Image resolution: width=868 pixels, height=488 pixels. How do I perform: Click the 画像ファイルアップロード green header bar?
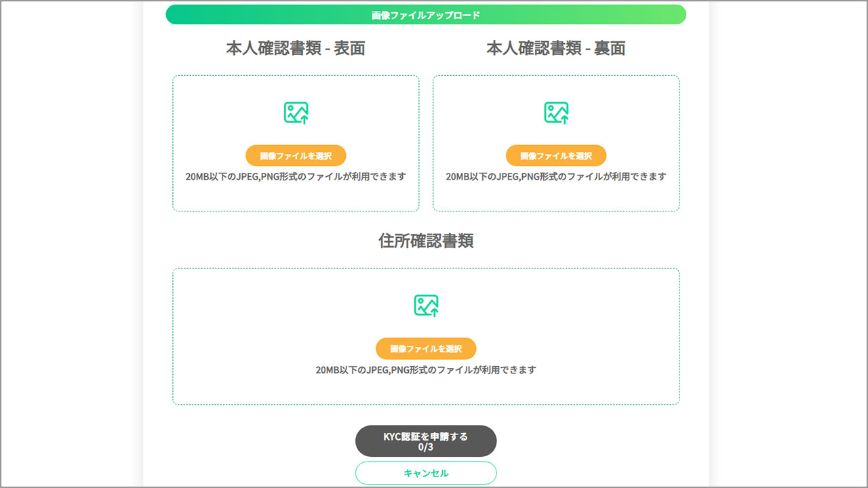[x=426, y=14]
